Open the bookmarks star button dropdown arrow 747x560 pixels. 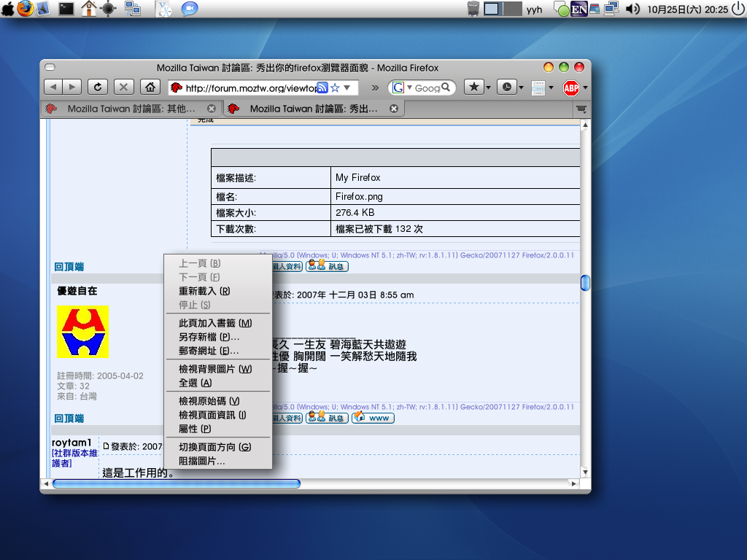click(x=487, y=87)
